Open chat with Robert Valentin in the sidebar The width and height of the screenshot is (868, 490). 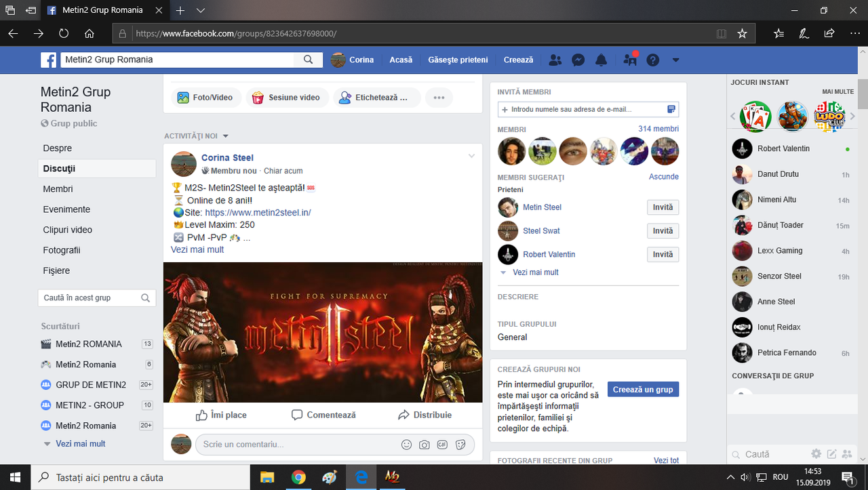[x=791, y=148]
